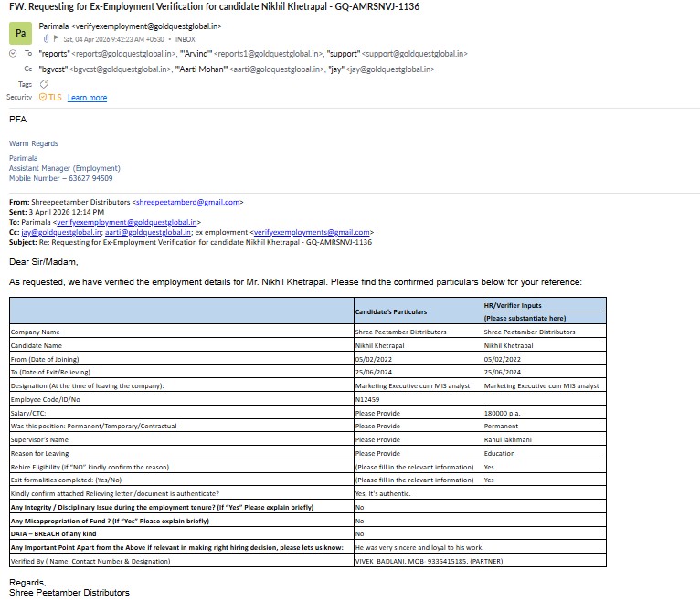Click aarti@goldquestglobal.in link in forwarded Cc
Image resolution: width=700 pixels, height=601 pixels.
pos(148,233)
